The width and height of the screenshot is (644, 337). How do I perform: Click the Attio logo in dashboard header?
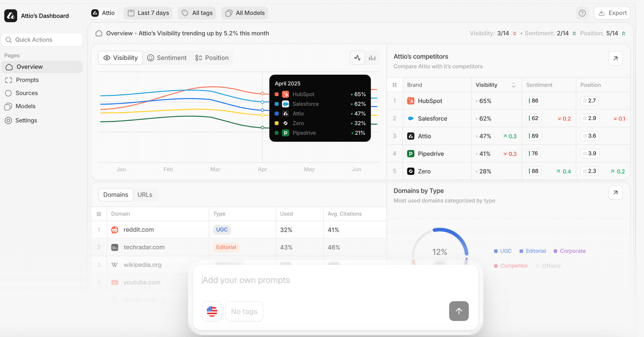click(11, 16)
